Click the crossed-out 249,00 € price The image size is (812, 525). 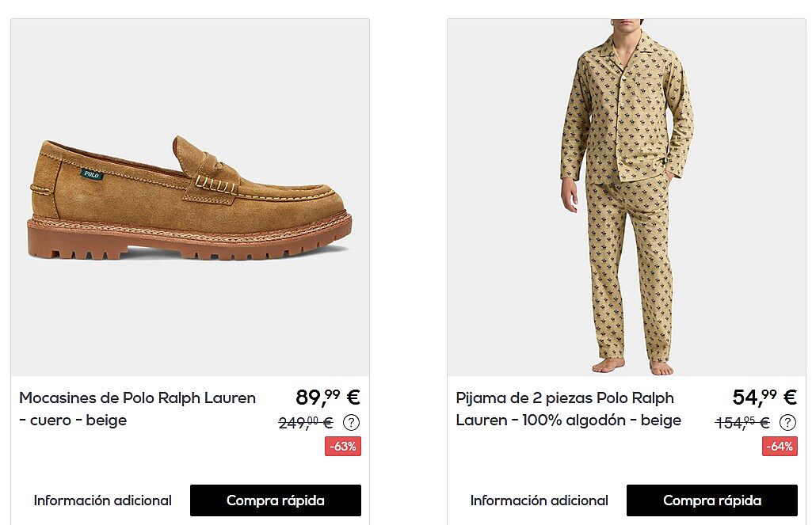[306, 423]
